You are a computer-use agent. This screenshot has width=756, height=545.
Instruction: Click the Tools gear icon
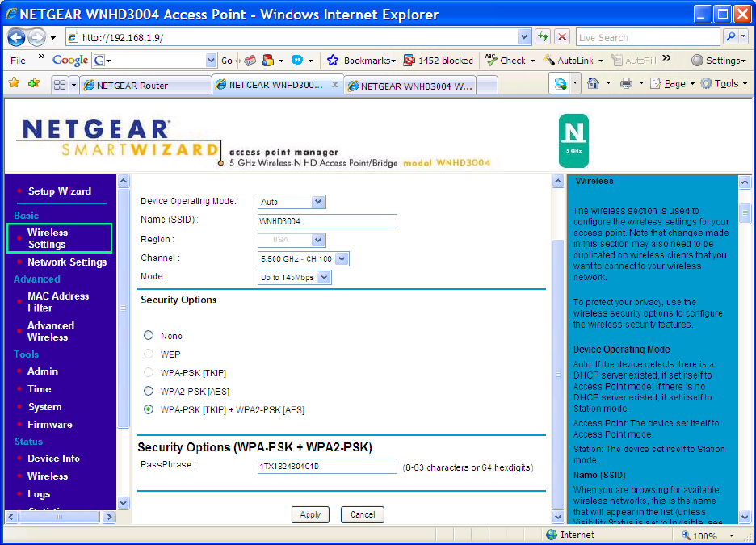pos(707,83)
